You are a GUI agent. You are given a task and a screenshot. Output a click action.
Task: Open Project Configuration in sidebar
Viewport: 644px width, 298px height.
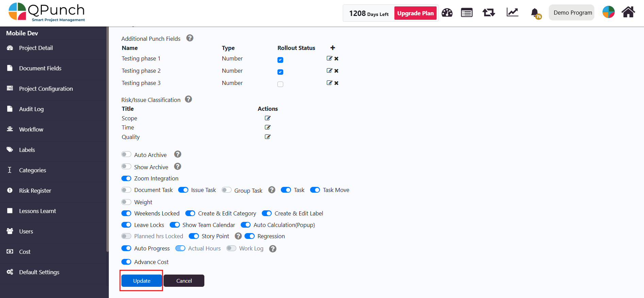click(53, 89)
